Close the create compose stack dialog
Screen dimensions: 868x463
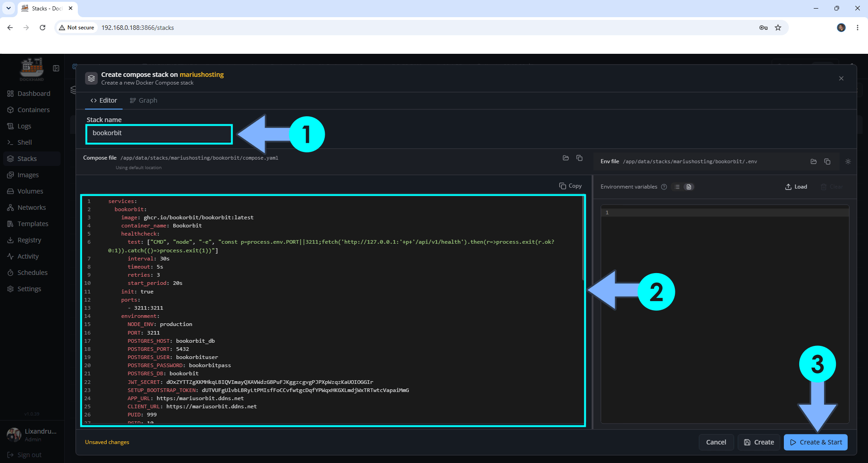[841, 78]
